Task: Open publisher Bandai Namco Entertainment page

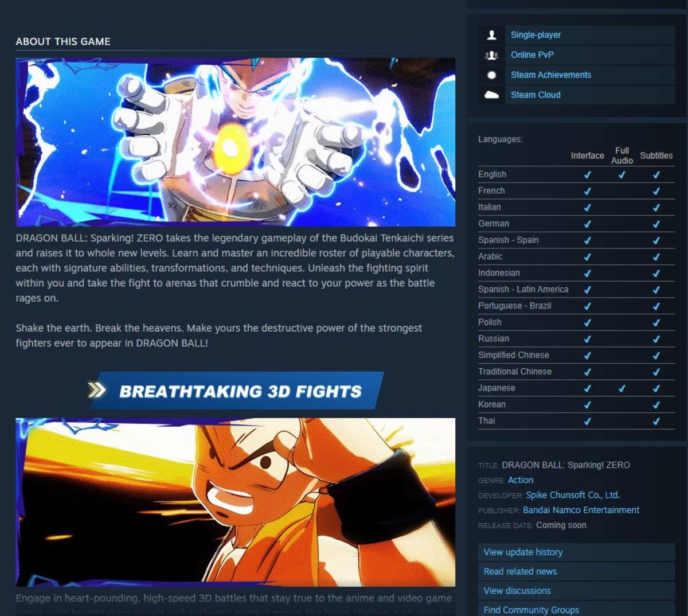Action: coord(581,510)
